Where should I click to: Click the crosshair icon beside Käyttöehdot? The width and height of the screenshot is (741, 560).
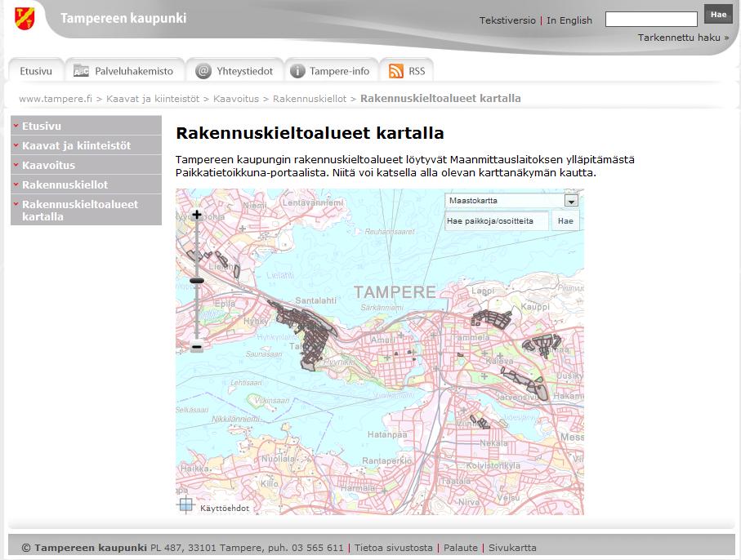185,505
